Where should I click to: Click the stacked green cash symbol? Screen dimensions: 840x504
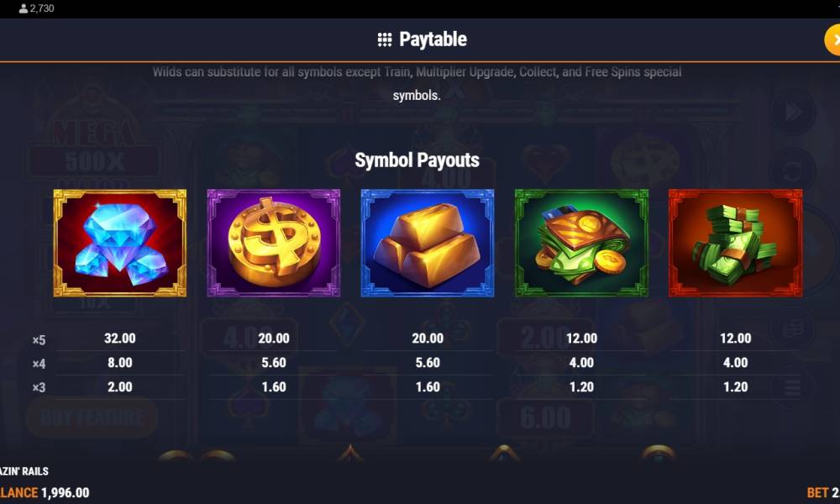pyautogui.click(x=736, y=243)
